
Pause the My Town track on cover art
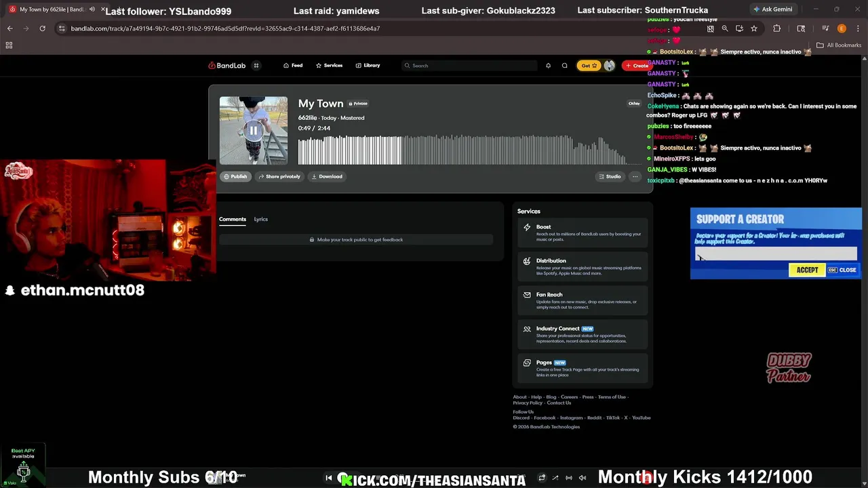coord(254,130)
